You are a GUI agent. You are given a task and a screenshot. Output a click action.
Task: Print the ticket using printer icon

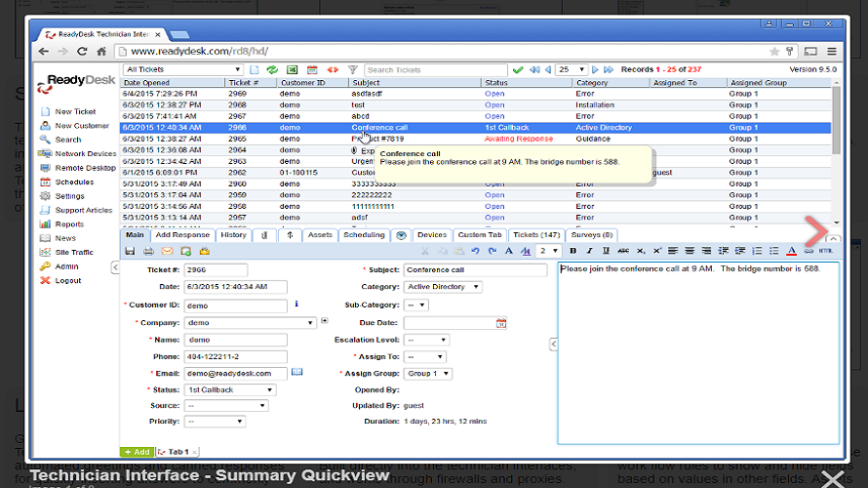pyautogui.click(x=148, y=252)
